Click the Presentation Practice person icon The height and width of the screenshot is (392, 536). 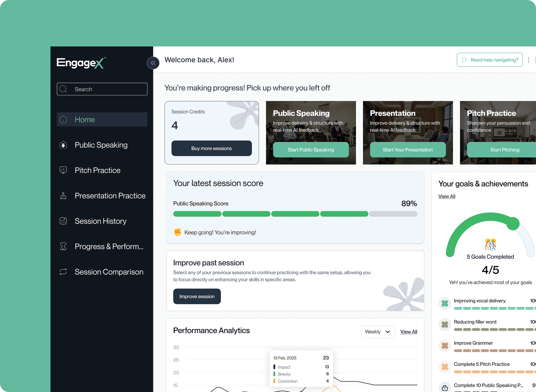coord(63,196)
